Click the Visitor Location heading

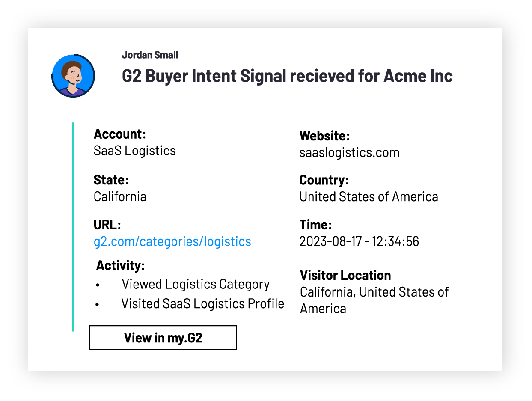(x=345, y=275)
